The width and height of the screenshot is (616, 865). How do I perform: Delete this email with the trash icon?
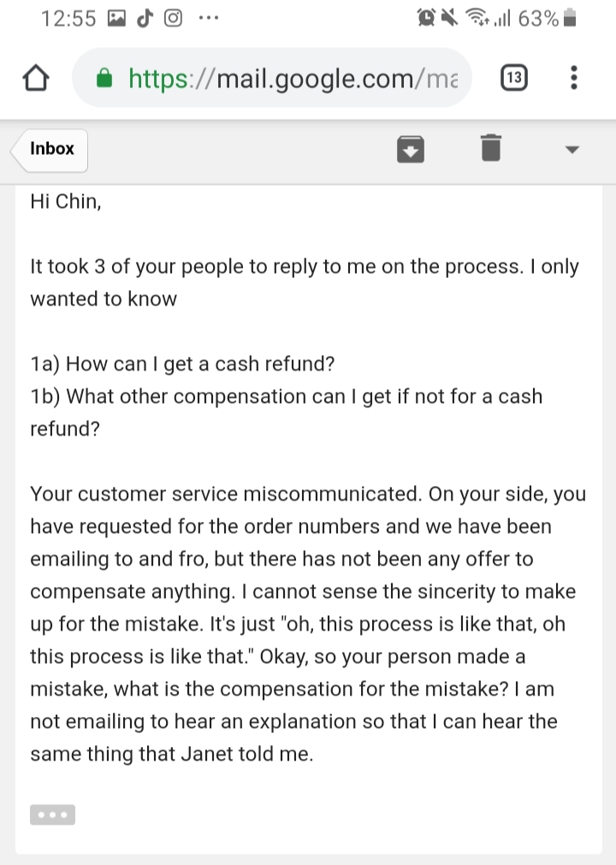pos(491,148)
